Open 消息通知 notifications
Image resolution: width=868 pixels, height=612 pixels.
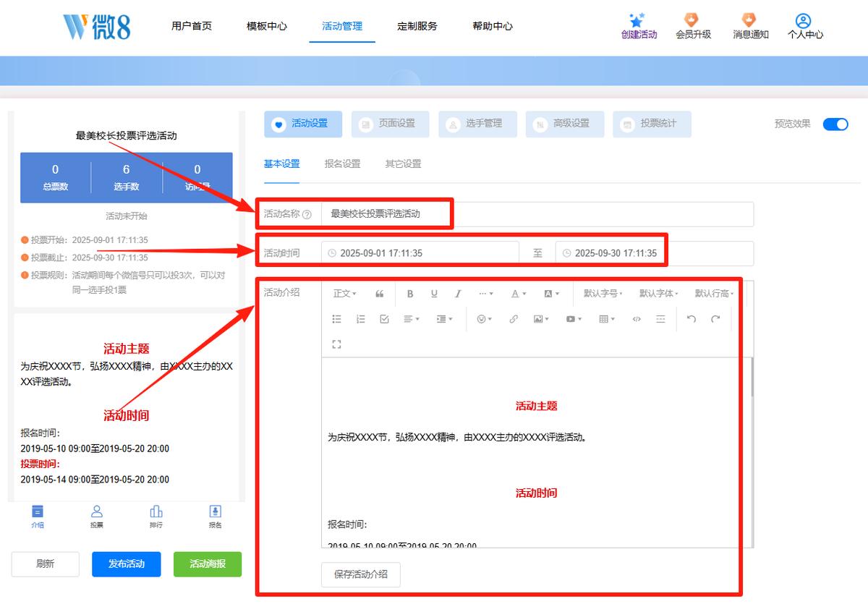click(x=750, y=26)
